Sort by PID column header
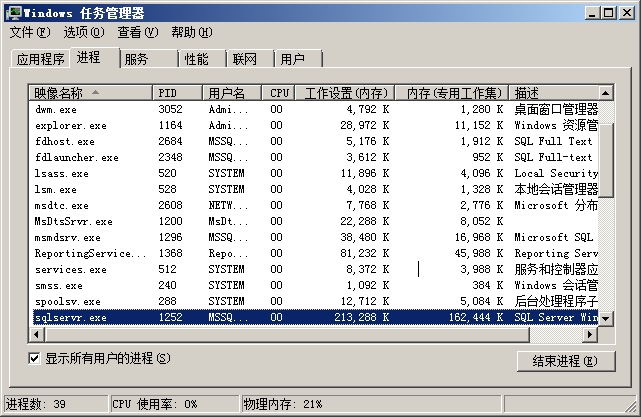The image size is (641, 417). (x=177, y=93)
